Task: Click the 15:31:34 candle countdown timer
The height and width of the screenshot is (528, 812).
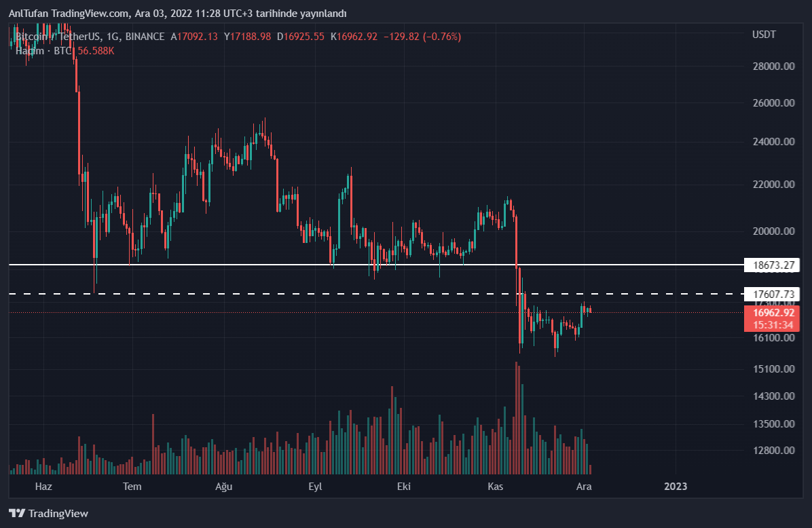Action: (771, 324)
